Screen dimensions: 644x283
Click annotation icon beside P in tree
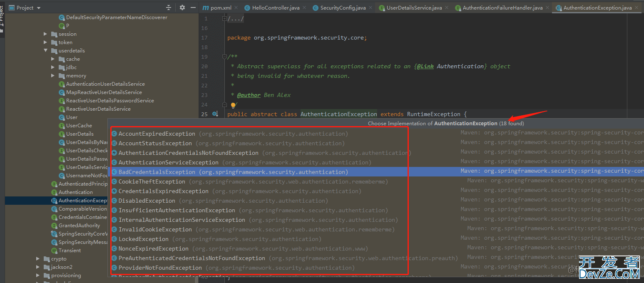(62, 26)
